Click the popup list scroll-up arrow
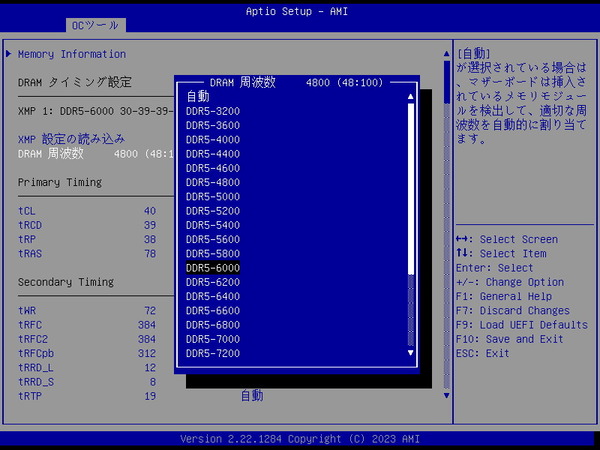The image size is (600, 450). pyautogui.click(x=411, y=96)
